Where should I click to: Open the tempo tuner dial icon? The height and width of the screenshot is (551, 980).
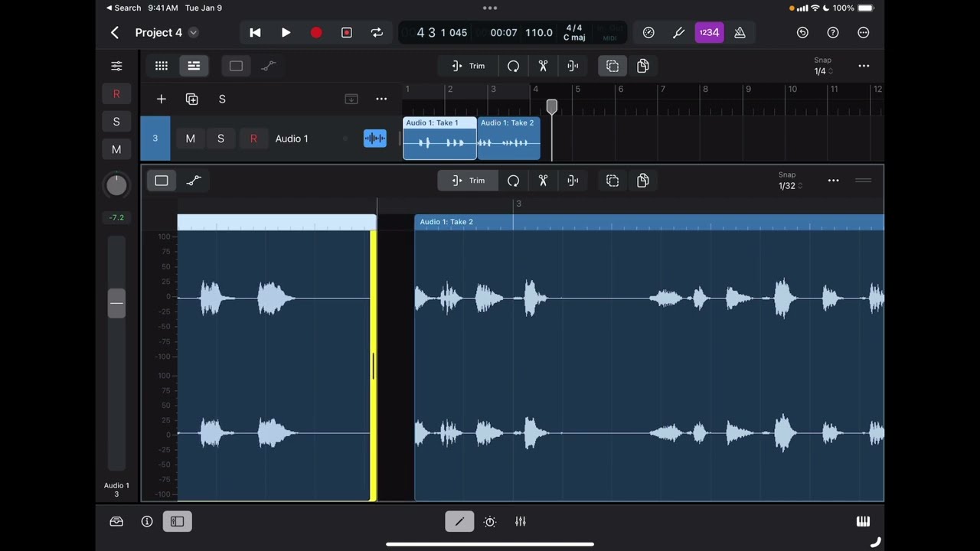coord(648,32)
